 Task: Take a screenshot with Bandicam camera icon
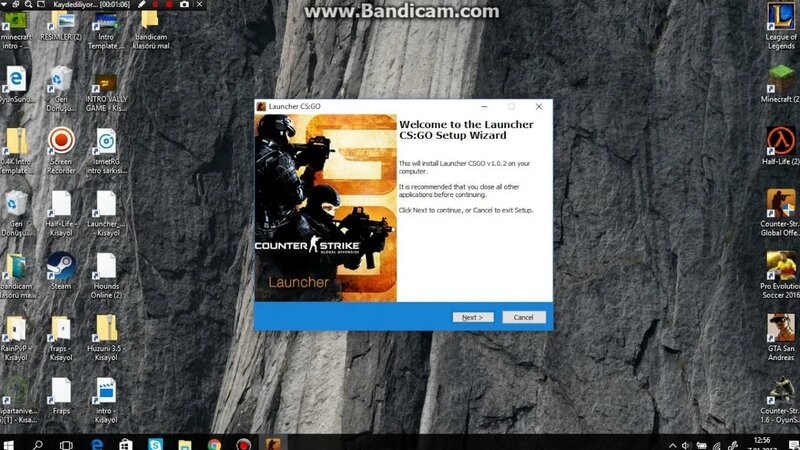click(x=184, y=4)
